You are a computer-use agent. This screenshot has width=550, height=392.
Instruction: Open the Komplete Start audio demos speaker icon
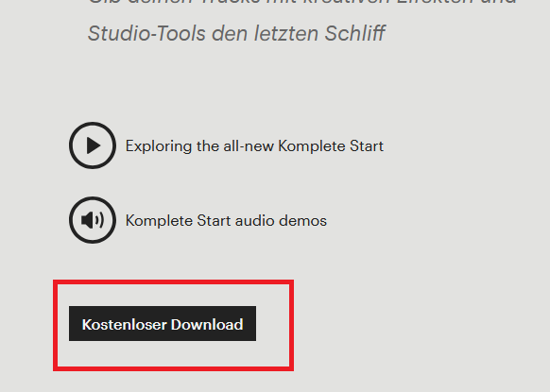[93, 220]
